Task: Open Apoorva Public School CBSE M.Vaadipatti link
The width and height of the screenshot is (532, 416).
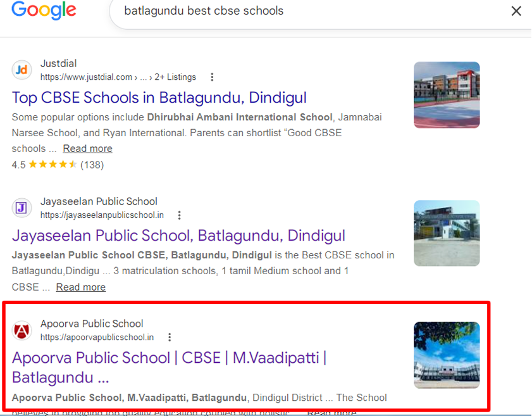Action: pos(169,367)
